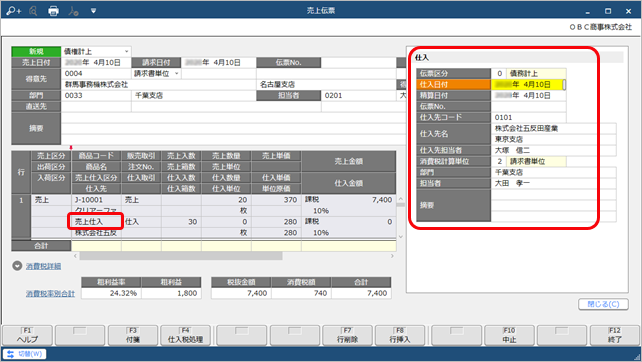
Task: Click the 仕入先担当者 field 大塚 信二
Action: (554, 150)
